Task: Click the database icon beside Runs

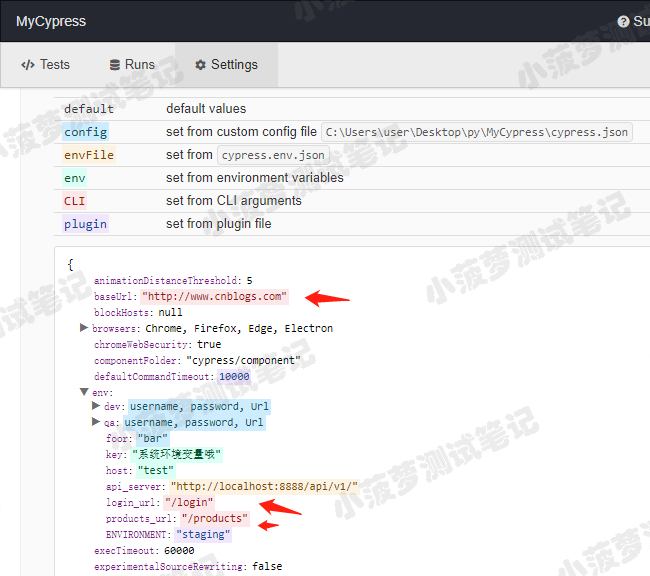Action: tap(114, 65)
